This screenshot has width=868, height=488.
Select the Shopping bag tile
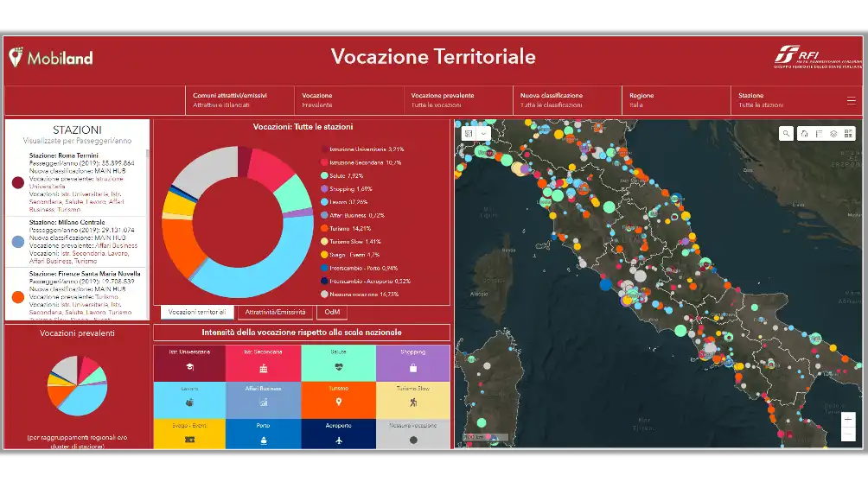(x=412, y=362)
